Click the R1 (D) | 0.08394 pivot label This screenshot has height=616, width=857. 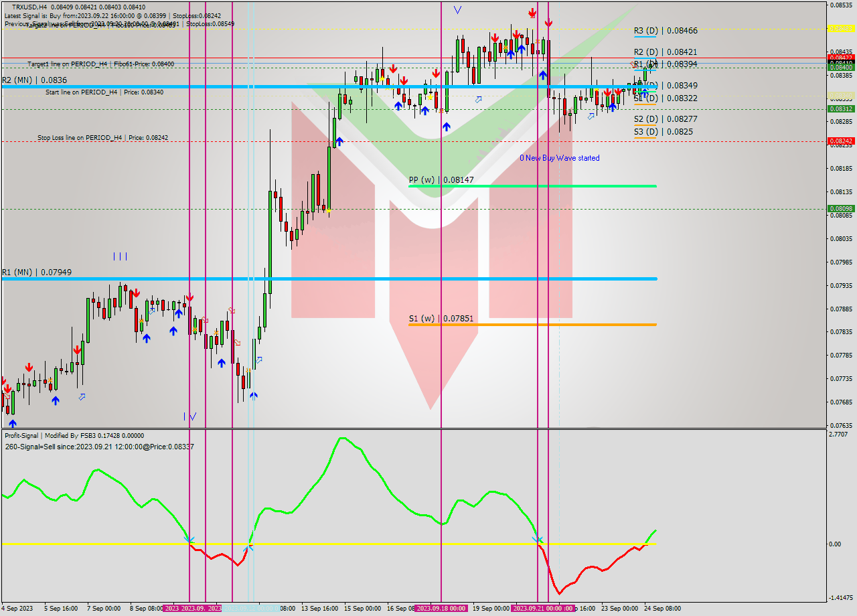point(666,64)
